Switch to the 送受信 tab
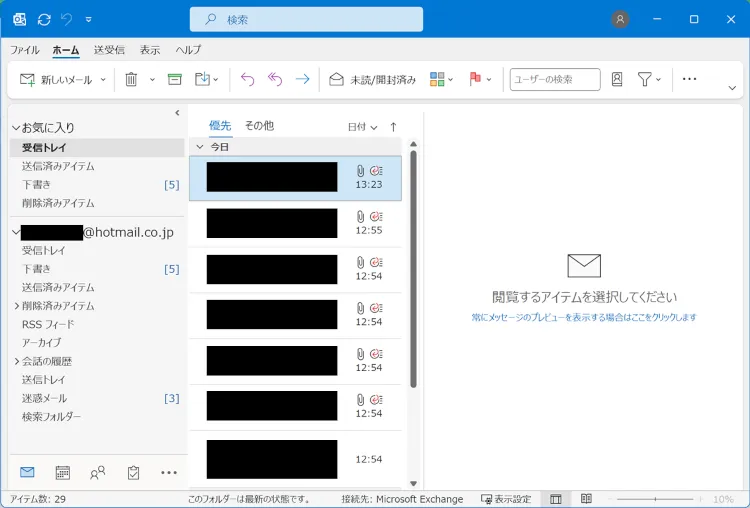The width and height of the screenshot is (750, 508). 109,50
